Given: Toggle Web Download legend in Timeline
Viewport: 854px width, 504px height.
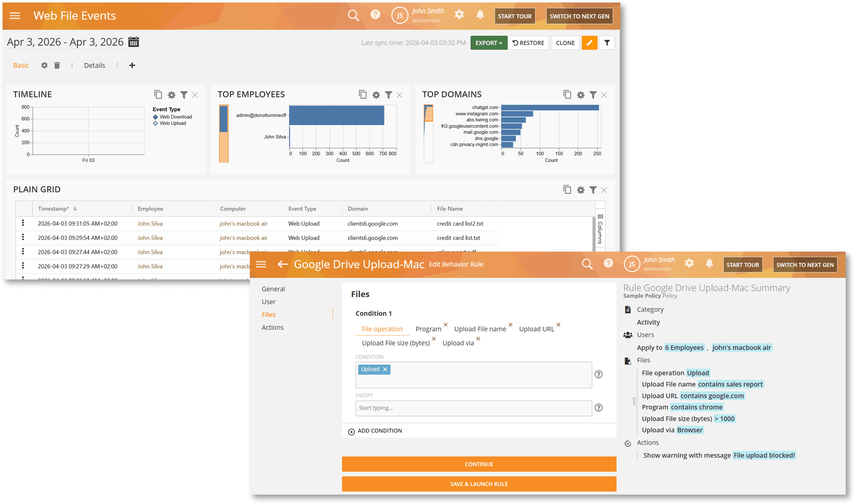Looking at the screenshot, I should point(175,117).
